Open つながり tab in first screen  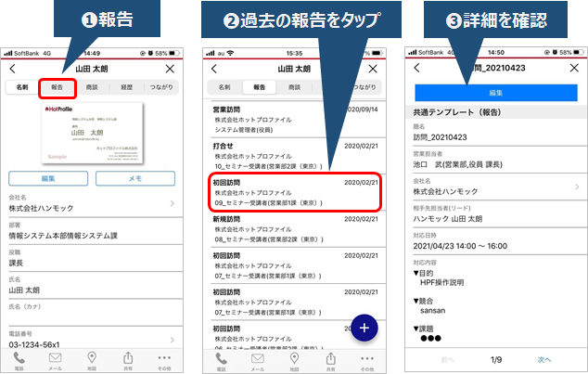coord(161,87)
